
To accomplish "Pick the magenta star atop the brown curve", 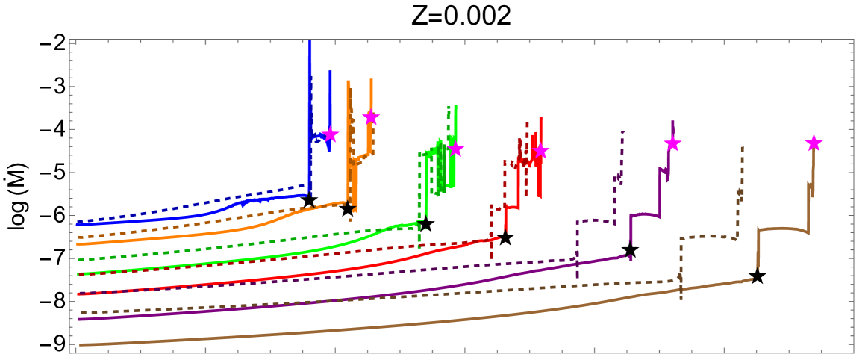I will coord(814,143).
